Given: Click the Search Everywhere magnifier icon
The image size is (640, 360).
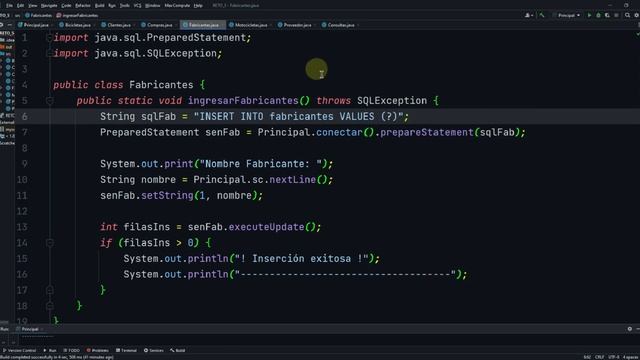Looking at the screenshot, I should pyautogui.click(x=627, y=16).
